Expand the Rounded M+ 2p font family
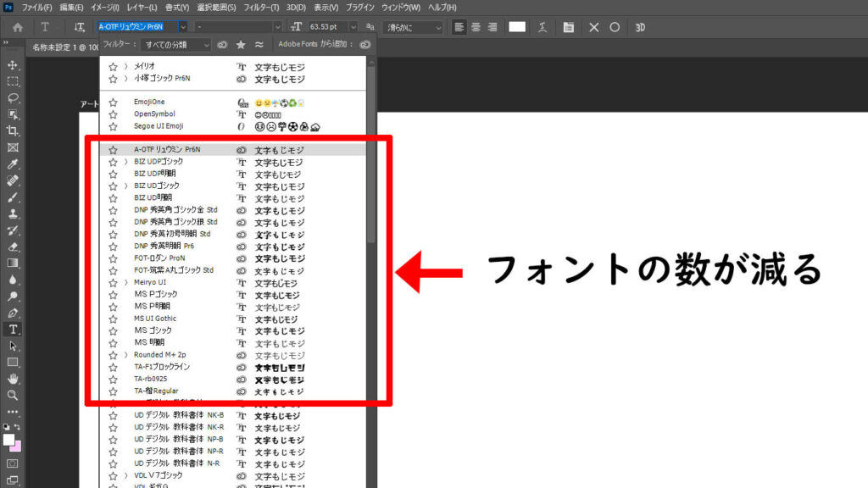The width and height of the screenshot is (868, 488). tap(125, 355)
